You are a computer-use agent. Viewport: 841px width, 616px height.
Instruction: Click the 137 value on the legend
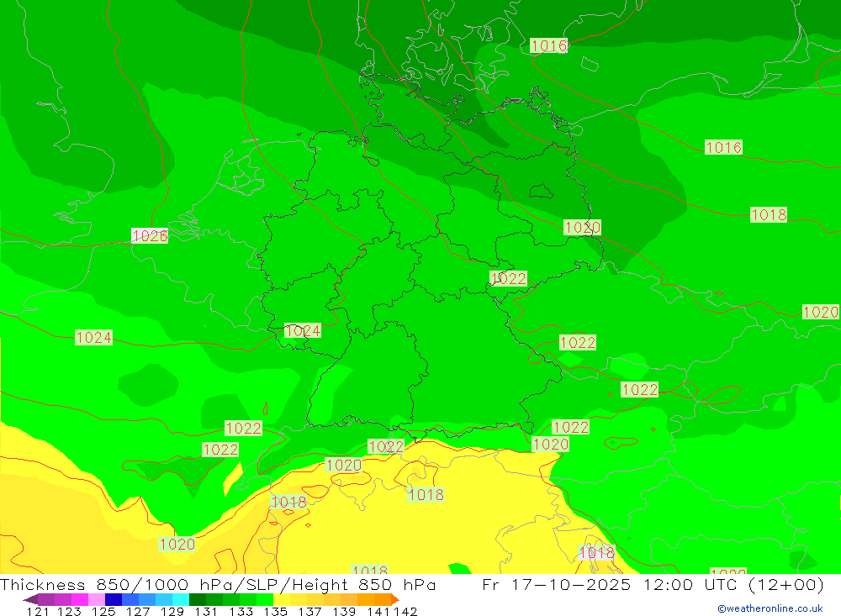(309, 611)
